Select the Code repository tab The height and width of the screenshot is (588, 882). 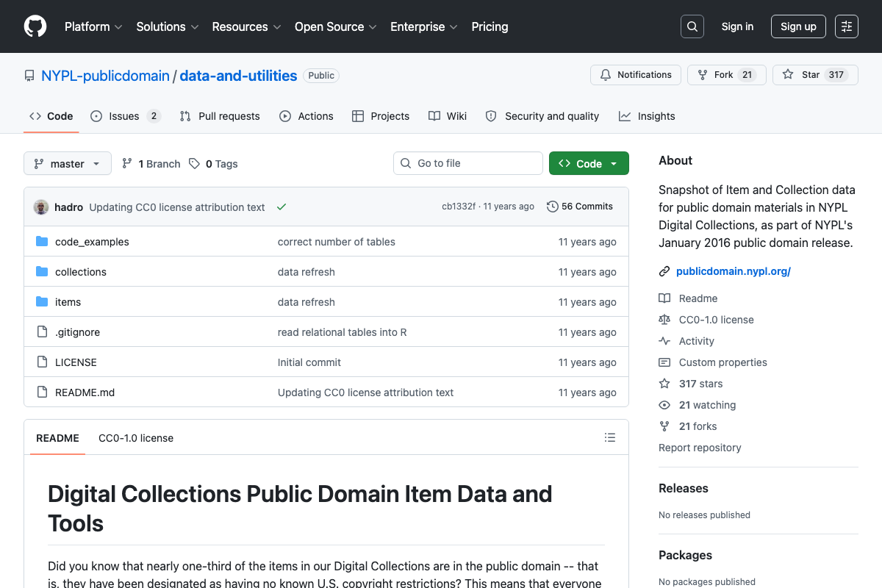(x=51, y=116)
